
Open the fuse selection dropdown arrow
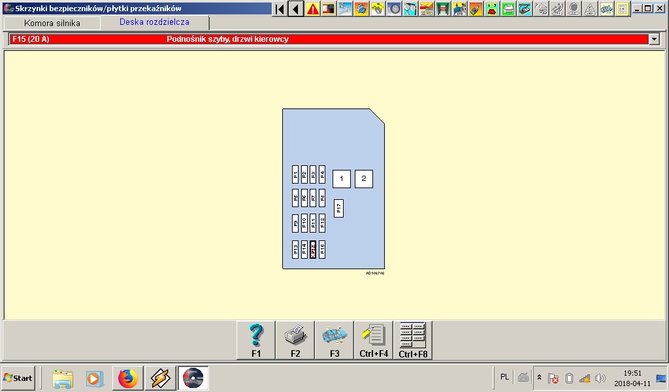point(654,39)
